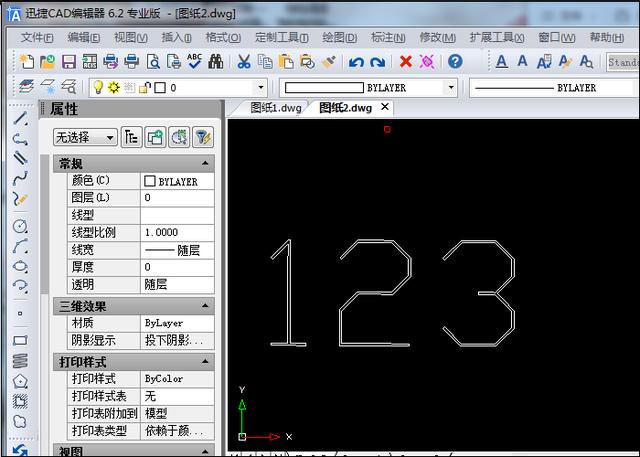The image size is (640, 457).
Task: Click the Print icon
Action: (x=131, y=62)
